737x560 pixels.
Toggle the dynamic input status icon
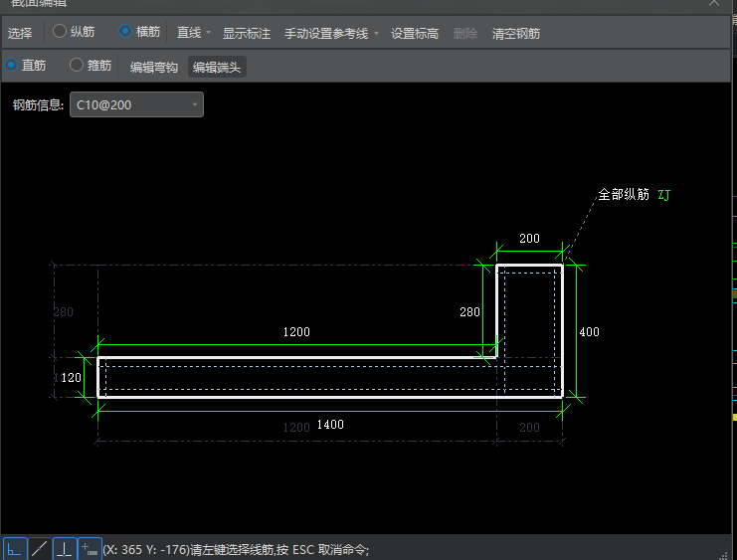pyautogui.click(x=90, y=548)
